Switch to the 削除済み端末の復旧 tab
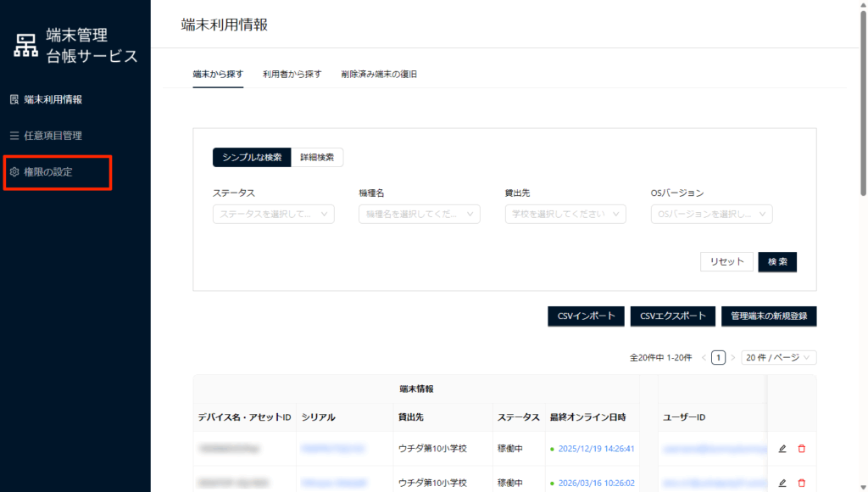The image size is (868, 492). tap(378, 74)
